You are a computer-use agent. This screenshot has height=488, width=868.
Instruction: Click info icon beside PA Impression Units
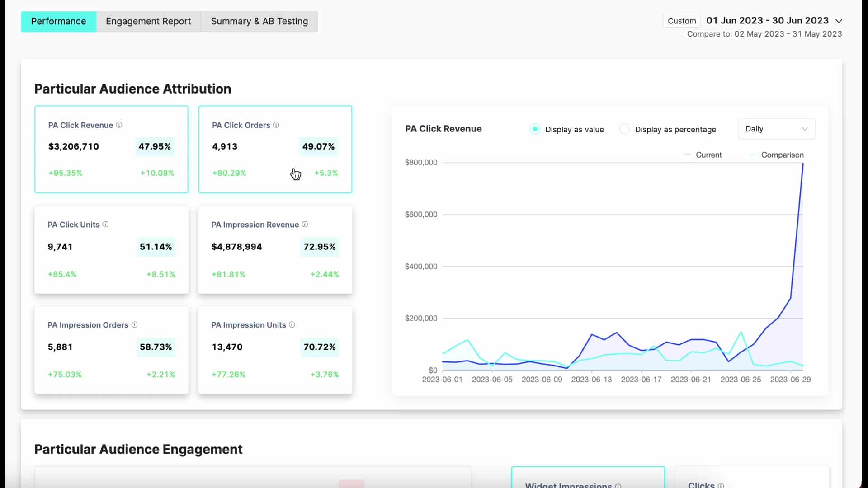coord(292,324)
